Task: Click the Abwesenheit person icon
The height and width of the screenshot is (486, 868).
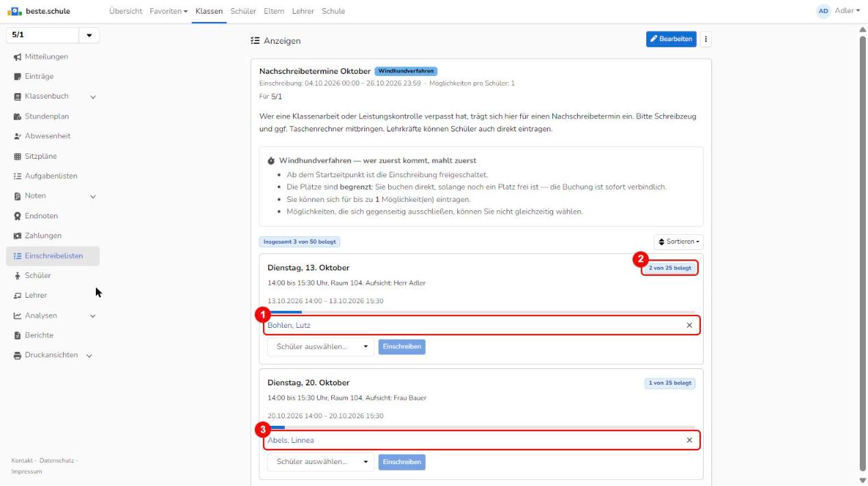Action: pos(16,136)
